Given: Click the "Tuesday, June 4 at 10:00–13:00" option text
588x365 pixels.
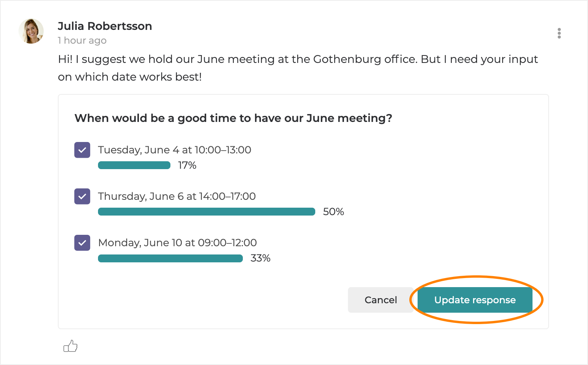Looking at the screenshot, I should (174, 150).
